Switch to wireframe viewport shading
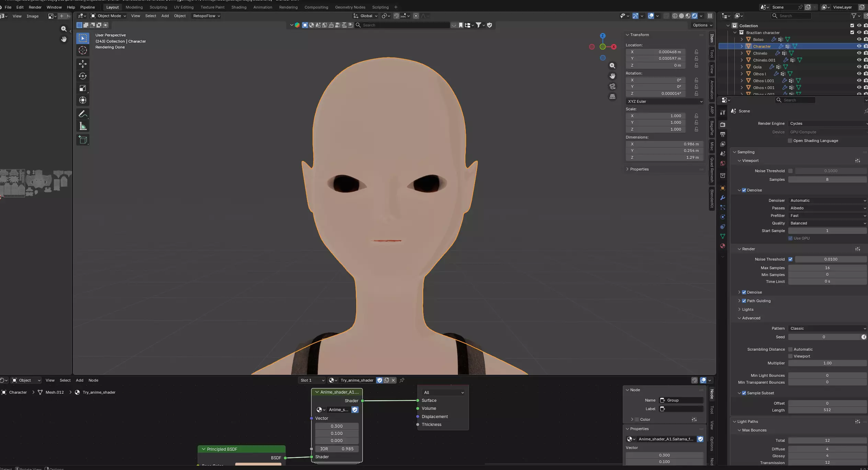 (675, 16)
